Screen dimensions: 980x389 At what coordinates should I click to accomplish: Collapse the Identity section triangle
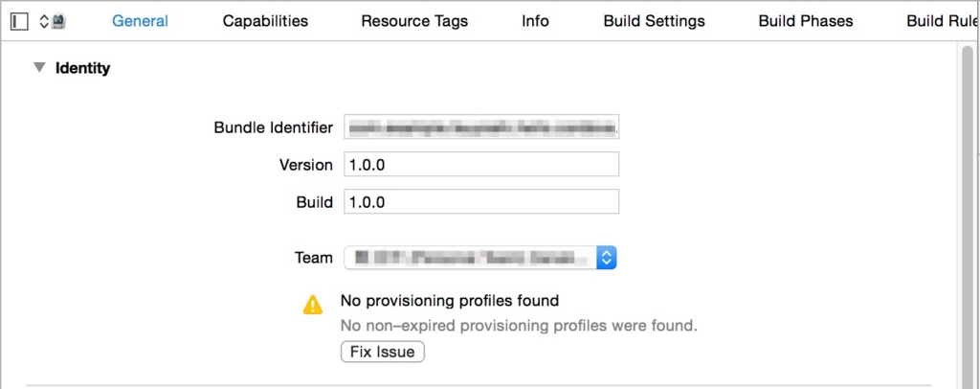tap(39, 67)
